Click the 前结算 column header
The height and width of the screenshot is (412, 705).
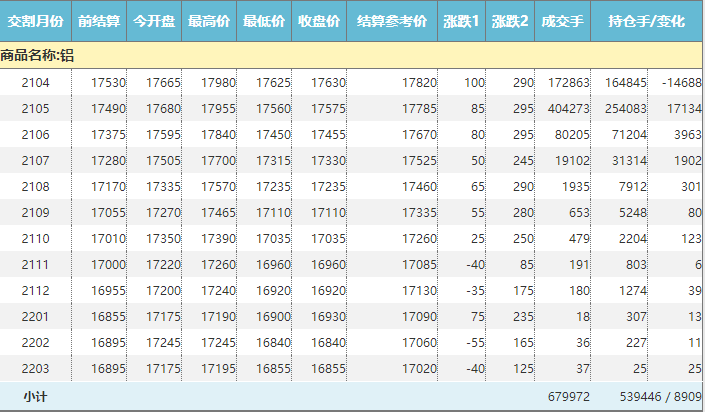99,21
